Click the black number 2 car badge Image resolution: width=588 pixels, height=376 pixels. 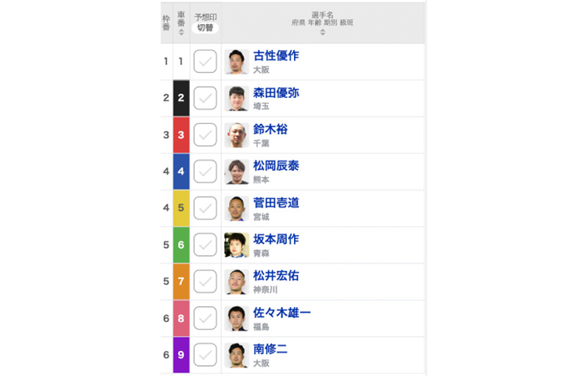pos(181,98)
